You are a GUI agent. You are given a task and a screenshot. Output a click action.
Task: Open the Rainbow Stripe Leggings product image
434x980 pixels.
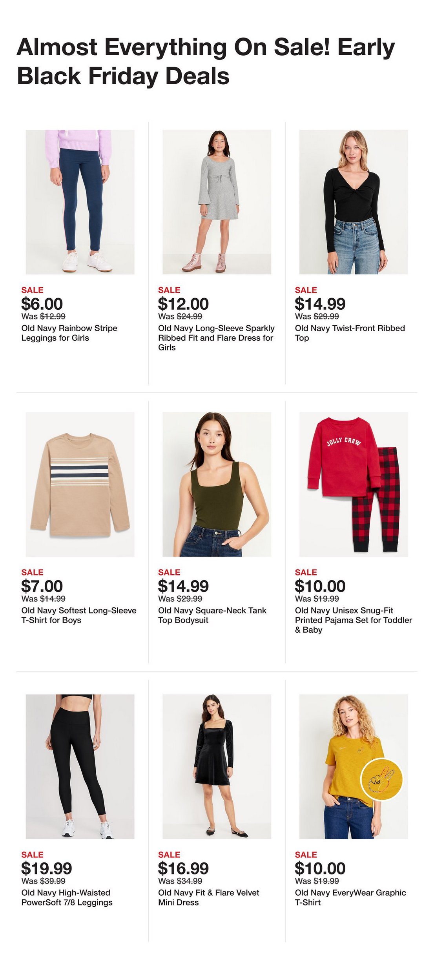pyautogui.click(x=80, y=202)
